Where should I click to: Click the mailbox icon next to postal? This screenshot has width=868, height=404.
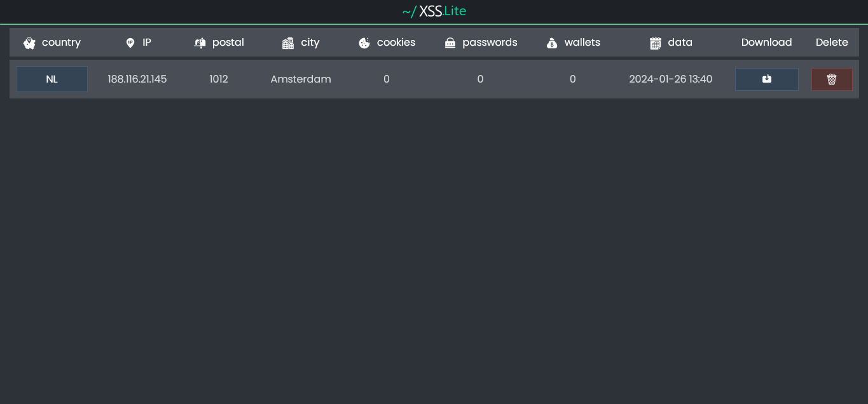pos(199,43)
